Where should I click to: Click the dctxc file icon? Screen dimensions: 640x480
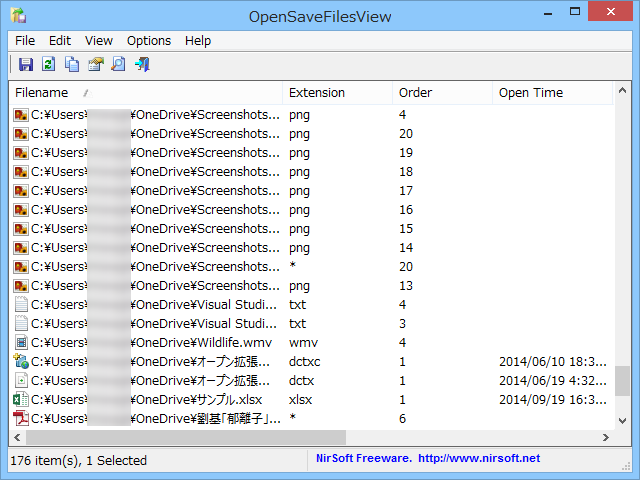pos(21,361)
